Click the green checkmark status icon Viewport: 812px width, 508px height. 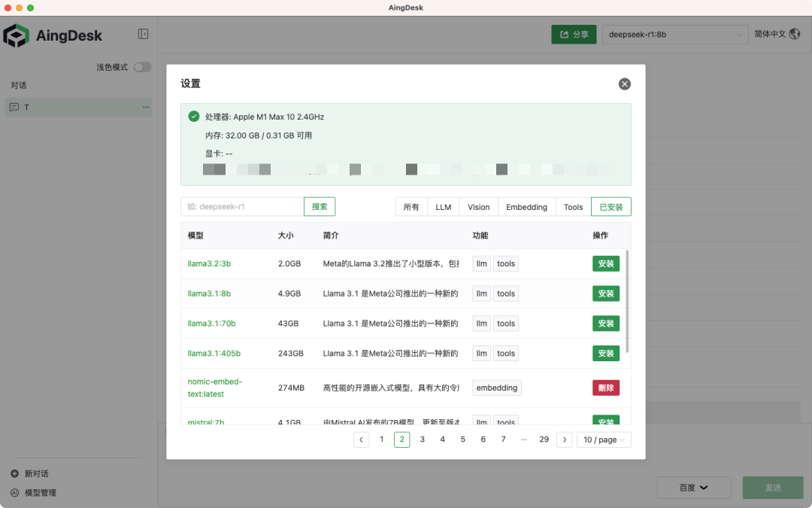pos(194,116)
